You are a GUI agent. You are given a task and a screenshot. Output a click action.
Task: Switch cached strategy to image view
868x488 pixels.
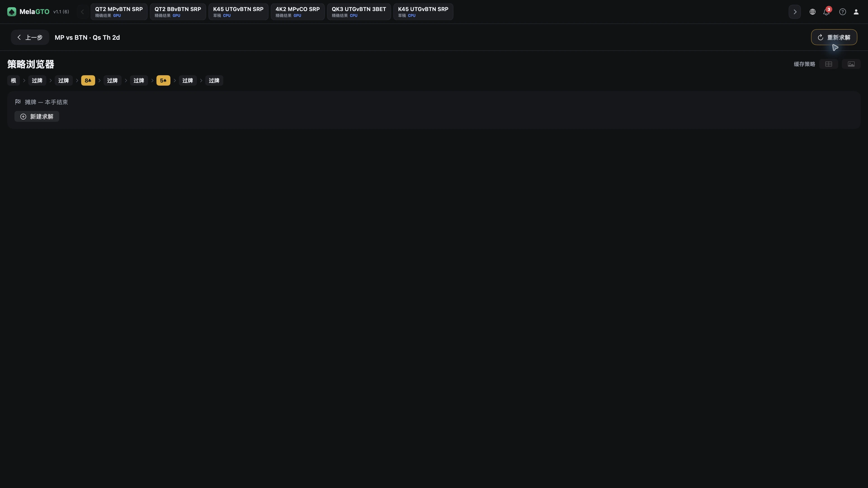[x=851, y=64]
